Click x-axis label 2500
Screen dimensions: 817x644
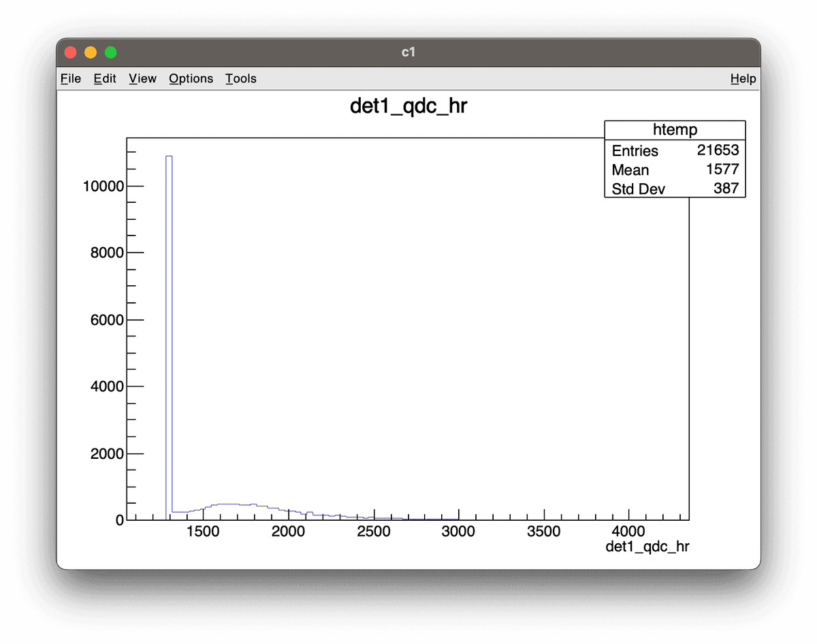coord(373,531)
